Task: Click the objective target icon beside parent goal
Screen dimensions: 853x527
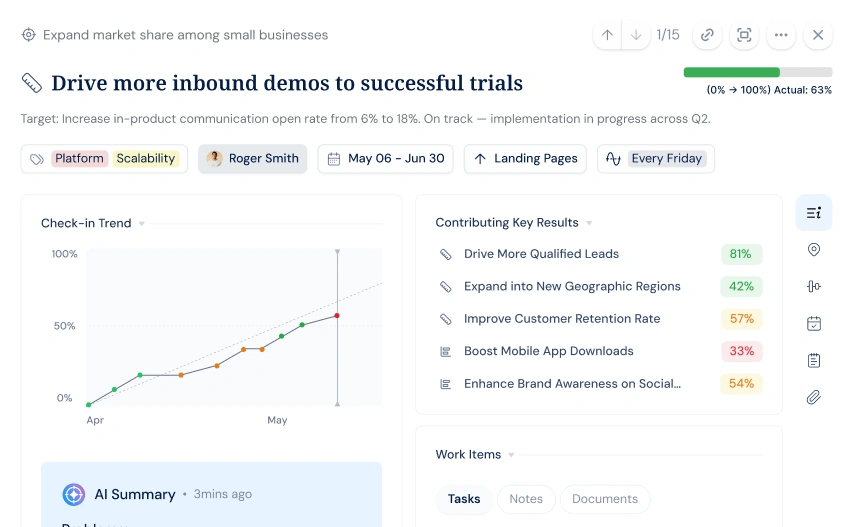Action: tap(28, 35)
